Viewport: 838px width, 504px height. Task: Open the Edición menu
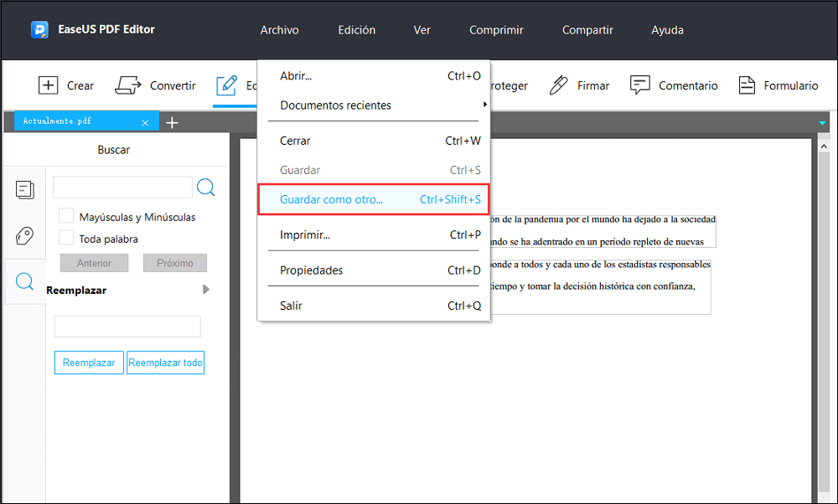point(357,30)
